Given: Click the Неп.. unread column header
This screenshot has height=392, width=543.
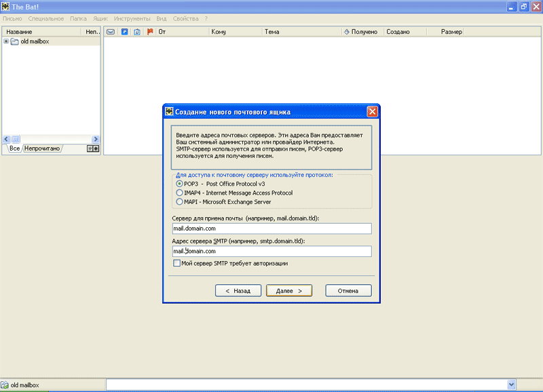Looking at the screenshot, I should (91, 32).
